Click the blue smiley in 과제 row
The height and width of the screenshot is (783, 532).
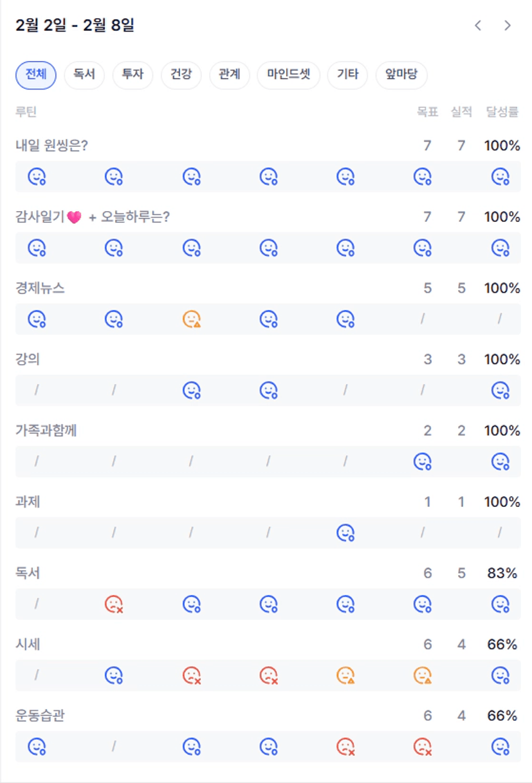[345, 533]
